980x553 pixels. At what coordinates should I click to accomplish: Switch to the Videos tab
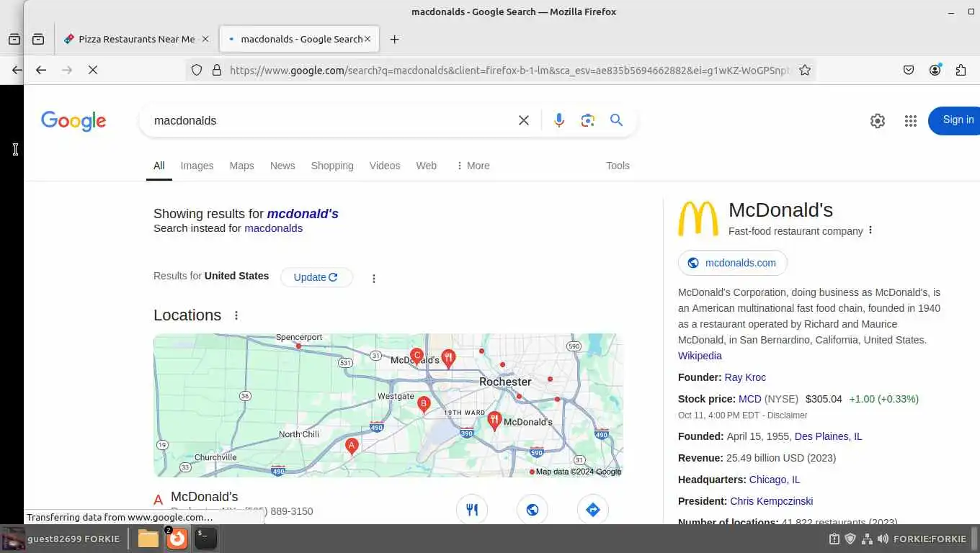coord(385,166)
